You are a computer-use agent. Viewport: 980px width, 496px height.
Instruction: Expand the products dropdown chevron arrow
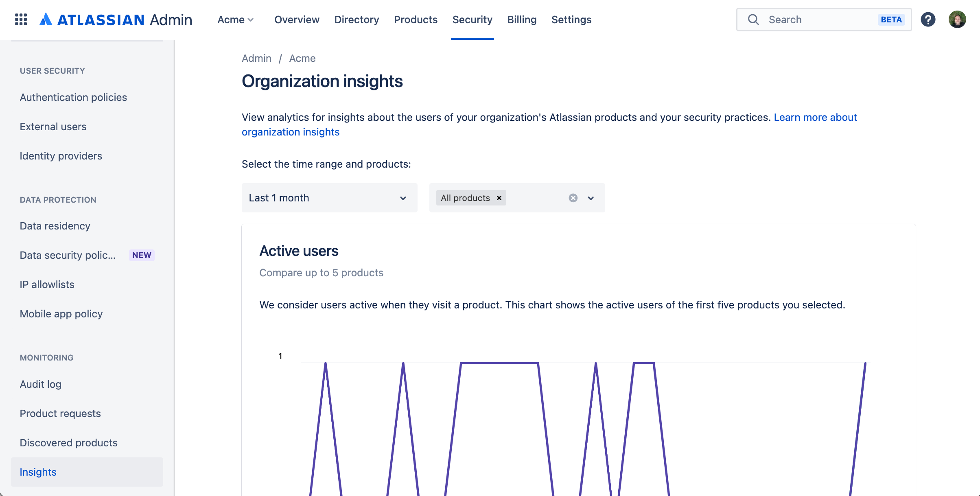(x=590, y=198)
